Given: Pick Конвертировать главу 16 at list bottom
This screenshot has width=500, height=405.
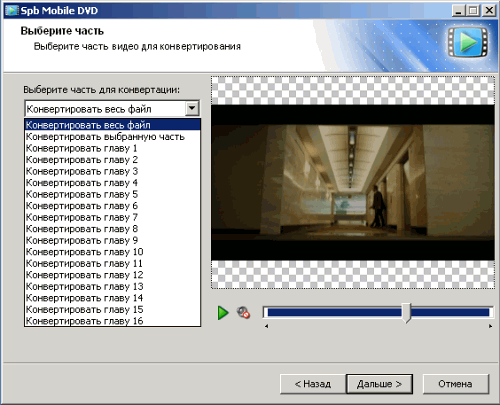Looking at the screenshot, I should click(113, 321).
